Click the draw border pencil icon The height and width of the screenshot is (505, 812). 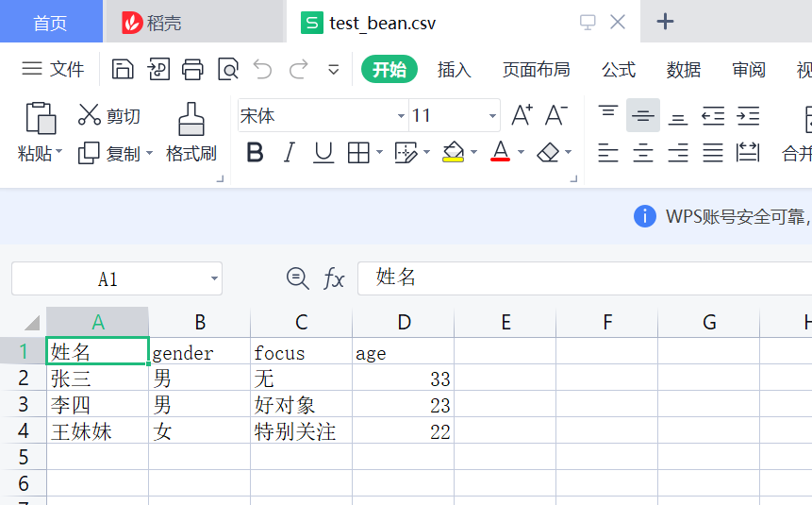(x=406, y=152)
